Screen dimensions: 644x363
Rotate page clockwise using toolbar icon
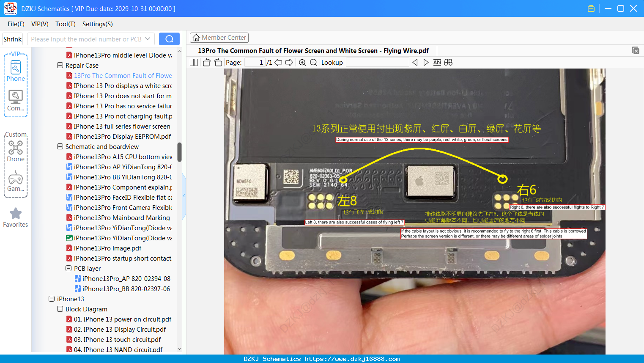click(218, 63)
